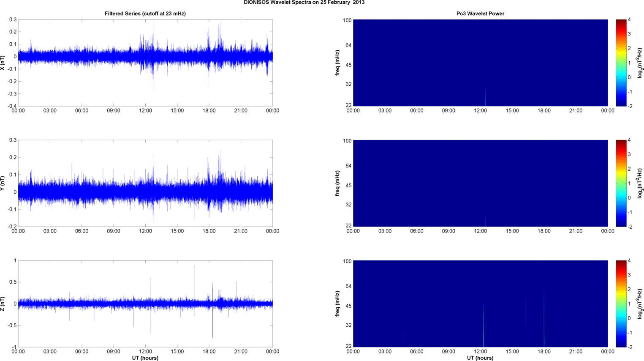Click the top Pc3 wavelet spectrogram panel
The width and height of the screenshot is (644, 361).
pos(480,63)
